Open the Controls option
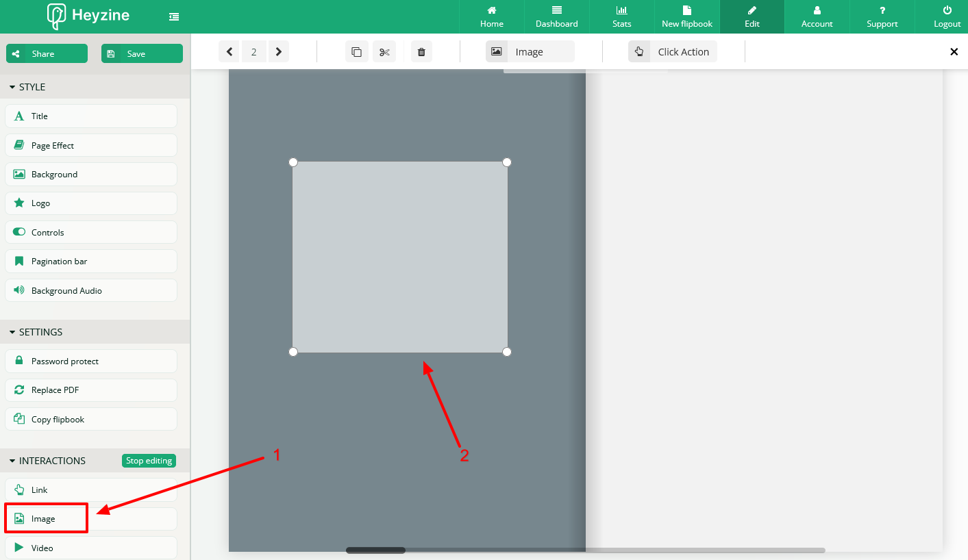Screen dimensions: 968x560 coord(91,233)
